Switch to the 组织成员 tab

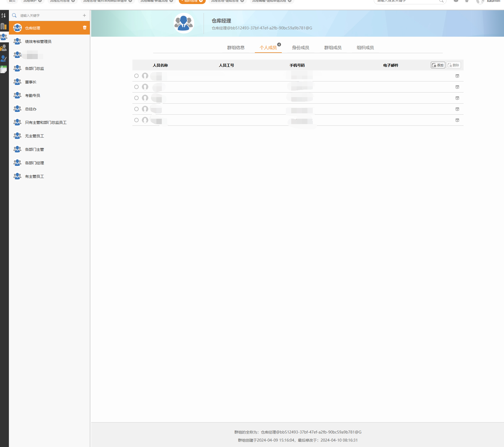365,48
